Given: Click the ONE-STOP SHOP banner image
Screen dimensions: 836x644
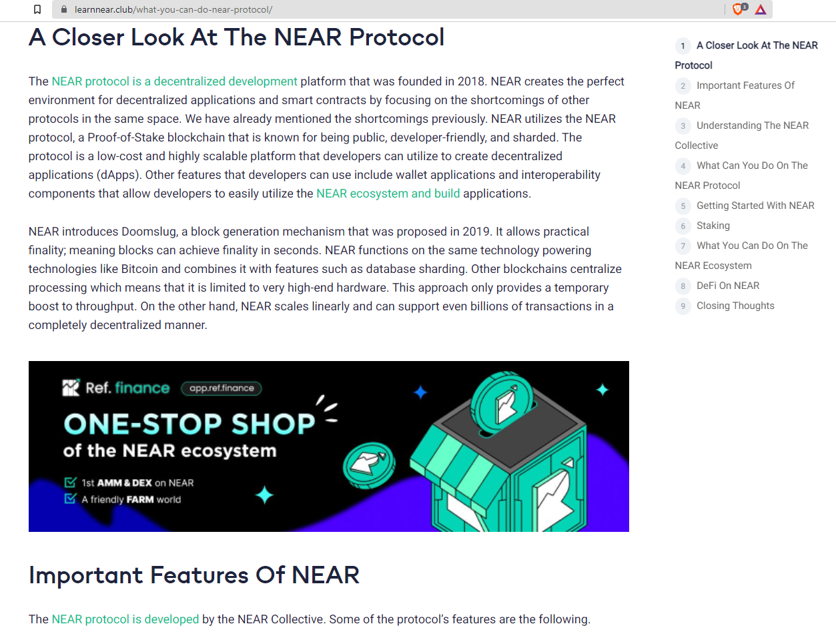Looking at the screenshot, I should click(328, 446).
